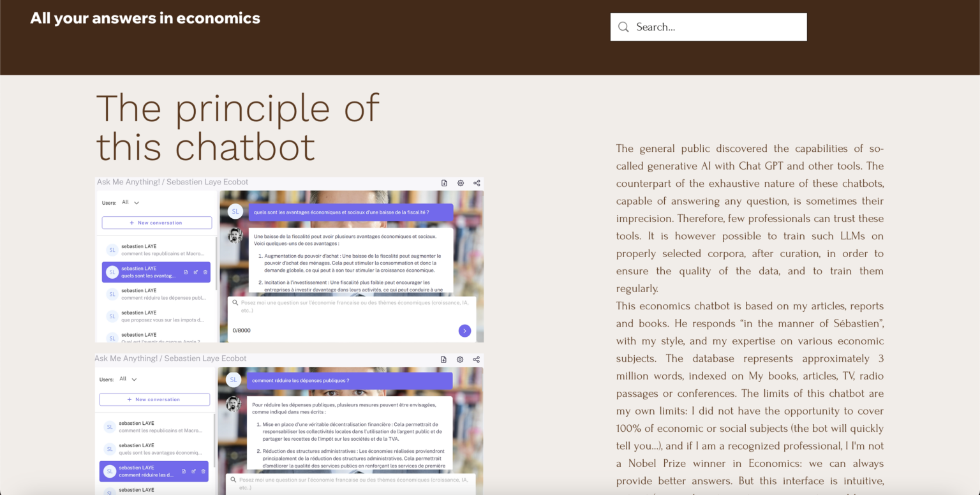Screen dimensions: 980x495
Task: Click the share icon in the lower chatbot screenshot
Action: pos(476,360)
